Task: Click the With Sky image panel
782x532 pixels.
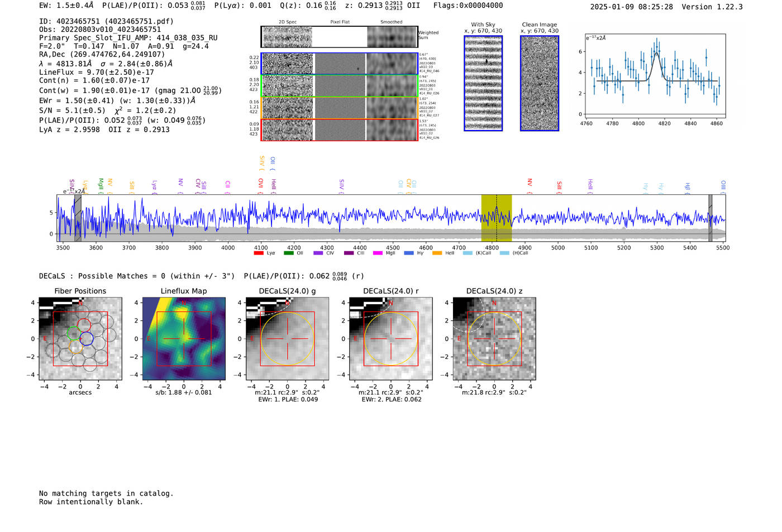Action: [483, 83]
